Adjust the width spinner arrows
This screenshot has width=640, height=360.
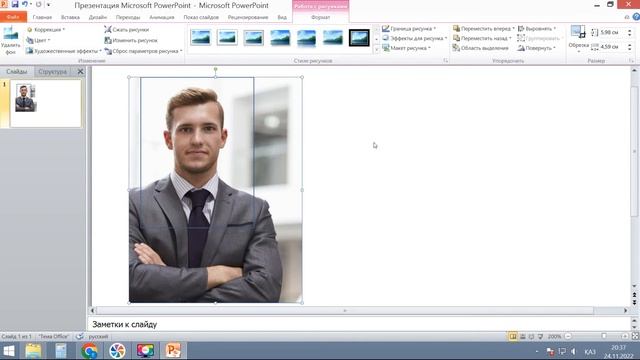coord(629,47)
